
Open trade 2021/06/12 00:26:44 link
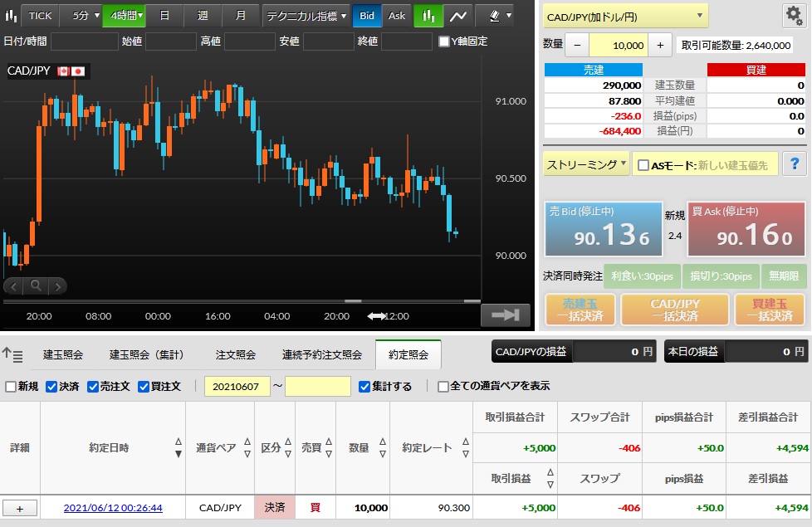coord(113,509)
